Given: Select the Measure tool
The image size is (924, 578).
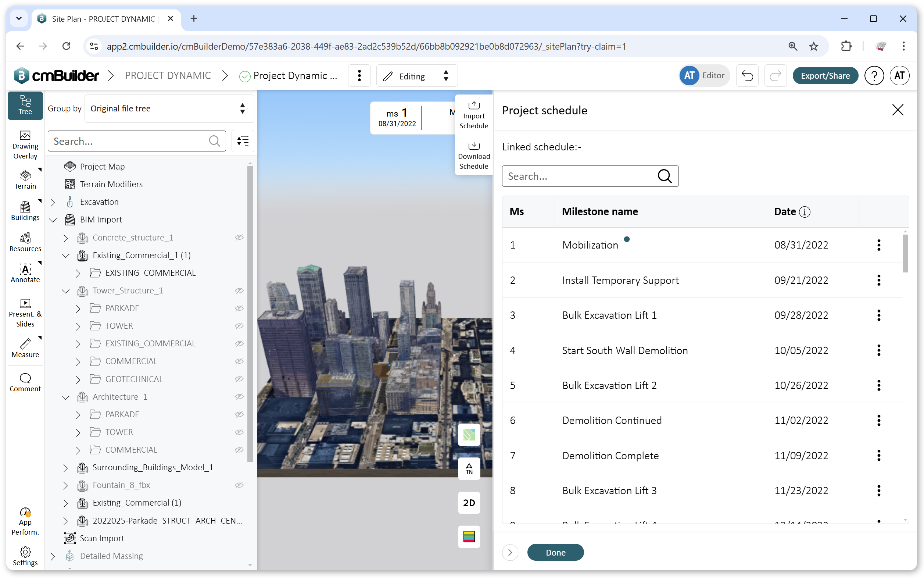Looking at the screenshot, I should click(x=25, y=347).
